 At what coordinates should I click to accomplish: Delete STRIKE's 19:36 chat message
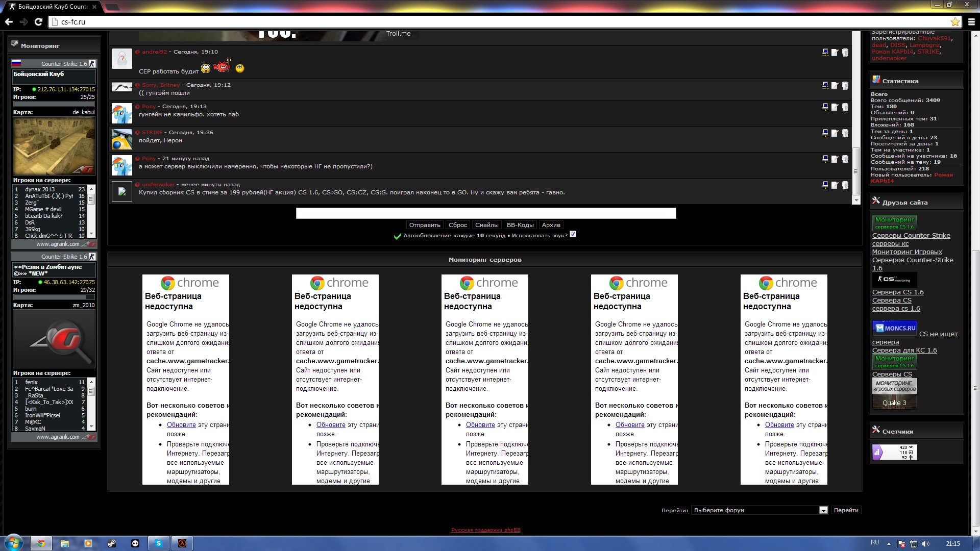tap(845, 133)
